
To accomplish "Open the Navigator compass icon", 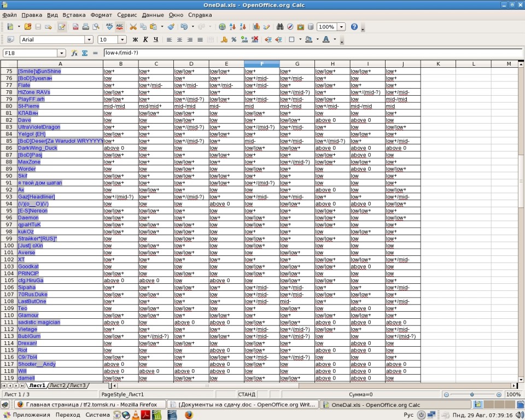I will coord(290,27).
